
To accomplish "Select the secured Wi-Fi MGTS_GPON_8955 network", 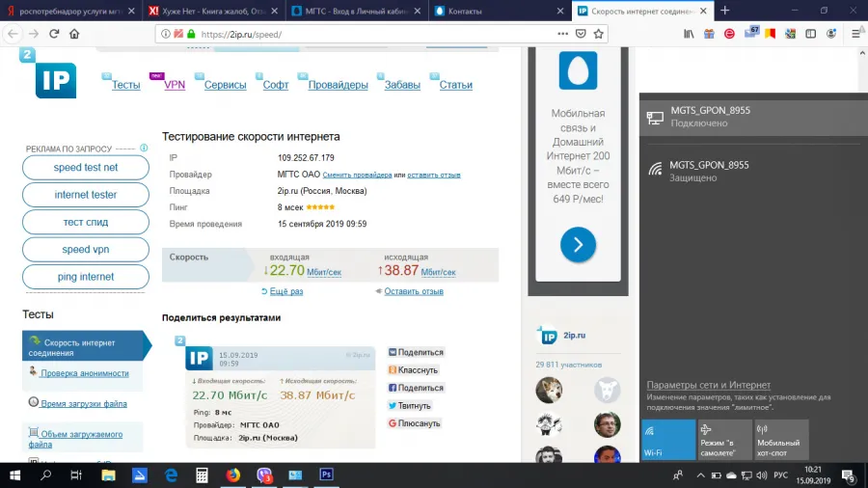I will tap(753, 171).
